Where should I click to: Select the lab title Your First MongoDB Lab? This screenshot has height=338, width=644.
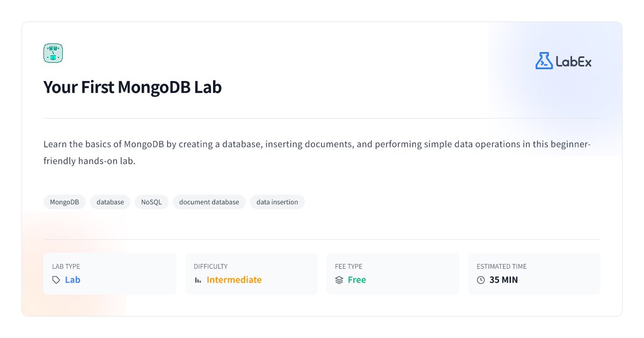[x=132, y=87]
